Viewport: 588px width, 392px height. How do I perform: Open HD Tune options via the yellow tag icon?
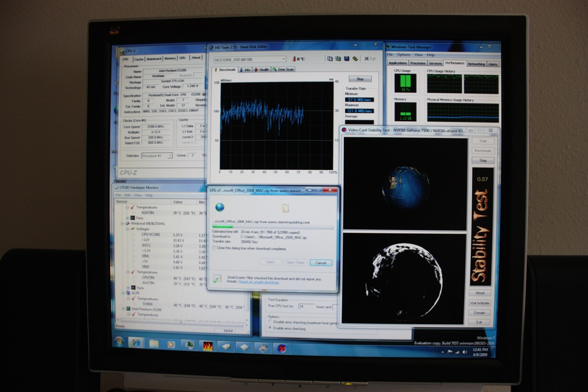[x=355, y=59]
